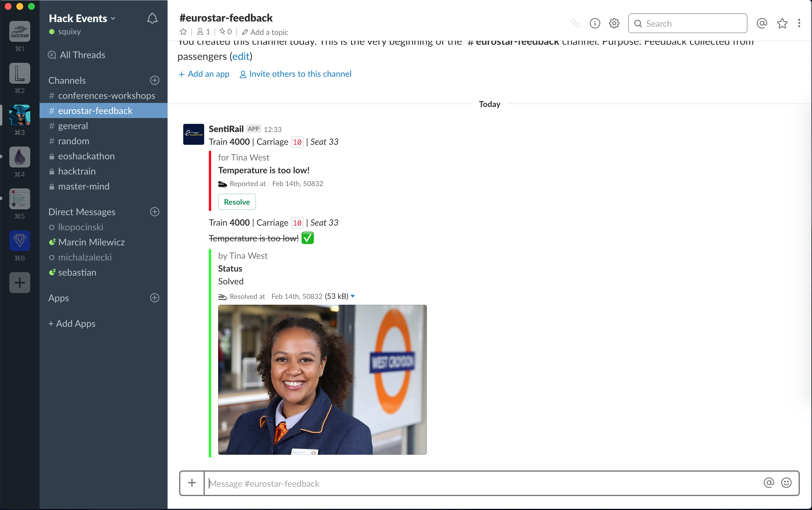Expand the image attachment dropdown arrow
812x510 pixels.
[x=353, y=296]
